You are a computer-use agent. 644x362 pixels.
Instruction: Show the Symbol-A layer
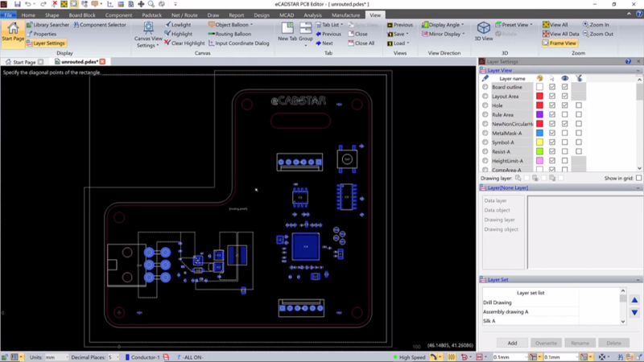[x=565, y=142]
